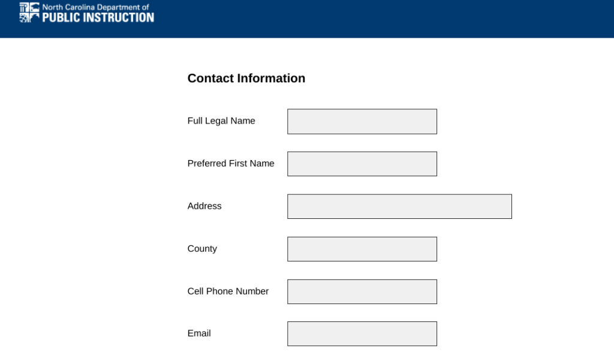Click the 'Contact Information' heading

(246, 79)
